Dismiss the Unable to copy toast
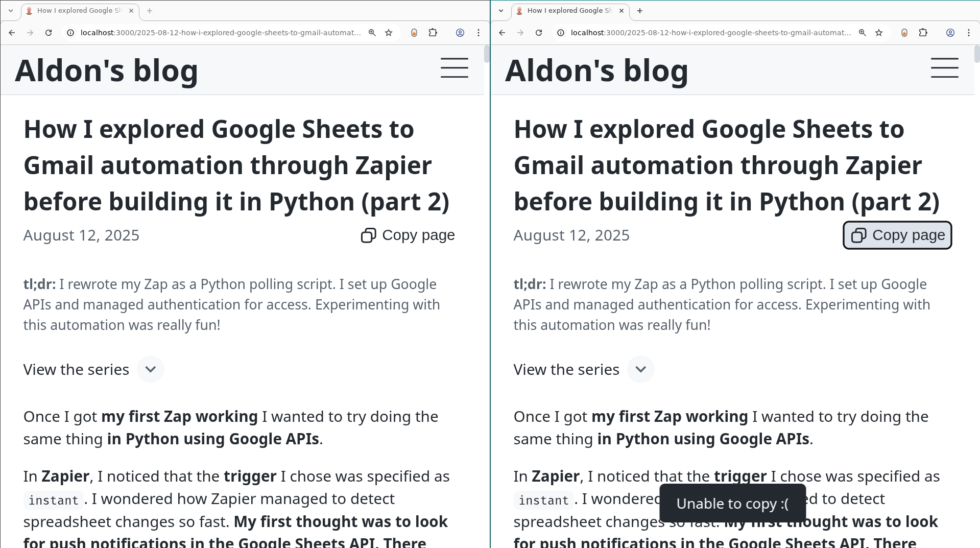 (732, 503)
